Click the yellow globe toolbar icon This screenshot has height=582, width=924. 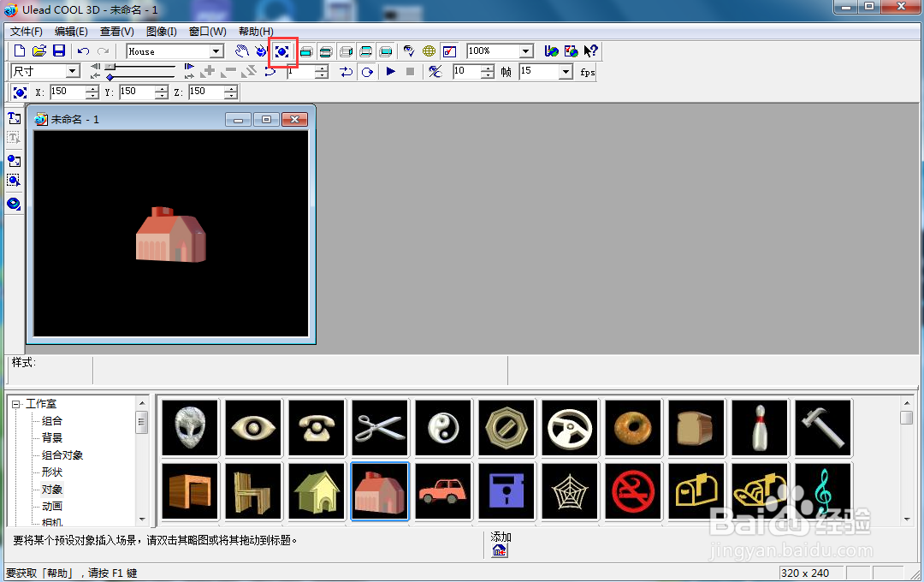pos(429,51)
